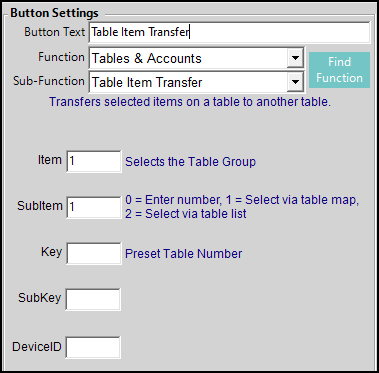This screenshot has height=373, width=379.
Task: Click the Find Function button
Action: coord(339,70)
